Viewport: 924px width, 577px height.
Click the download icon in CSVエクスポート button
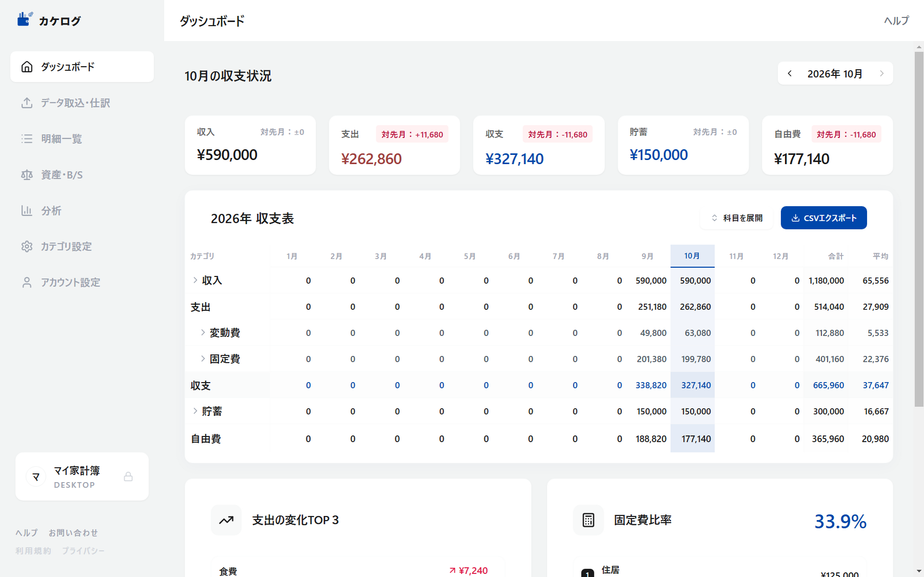[795, 218]
